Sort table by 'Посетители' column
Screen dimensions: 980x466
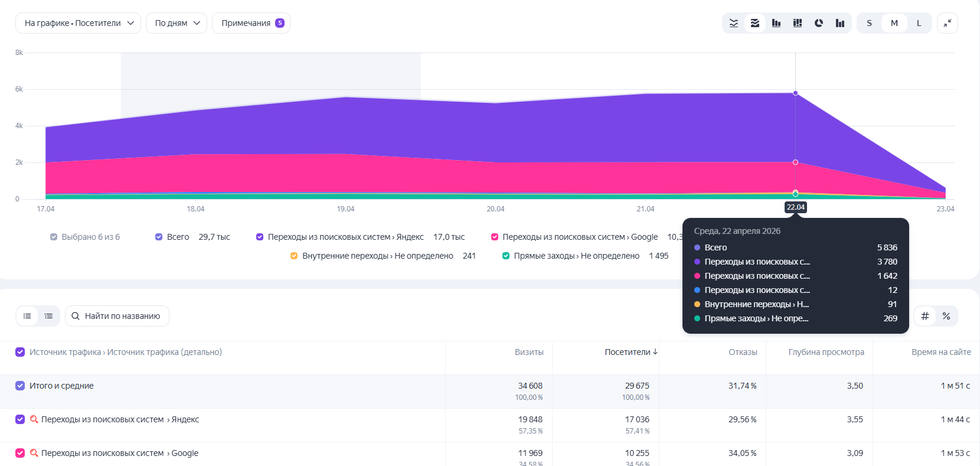tap(628, 352)
